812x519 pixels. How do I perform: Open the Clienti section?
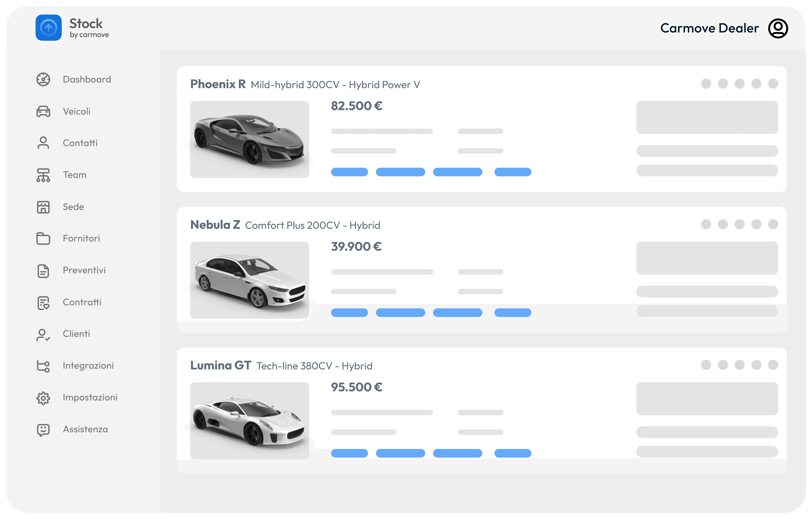[76, 334]
